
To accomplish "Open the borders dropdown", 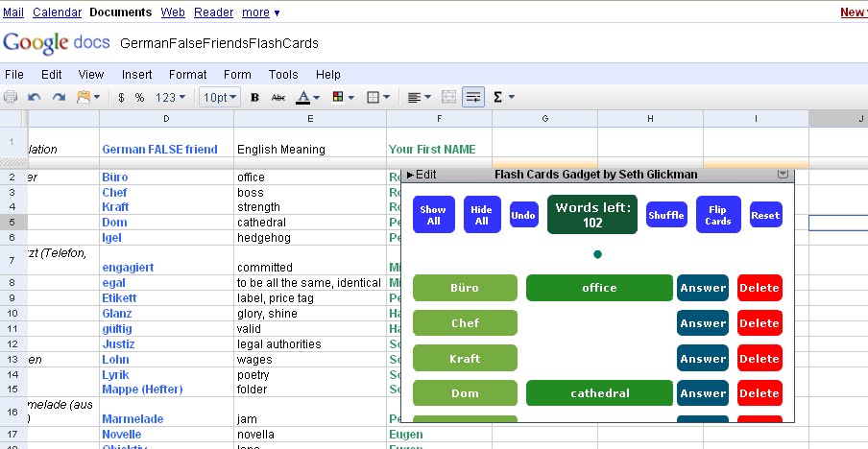I will pos(378,97).
